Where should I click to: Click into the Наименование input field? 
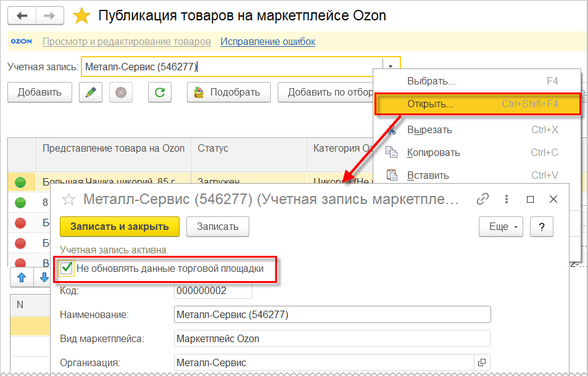332,314
